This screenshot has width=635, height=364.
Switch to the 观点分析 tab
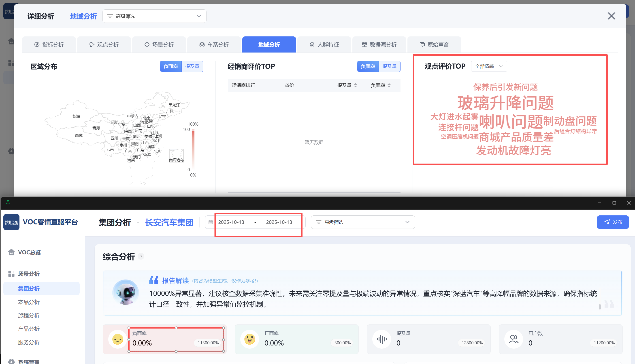click(104, 44)
